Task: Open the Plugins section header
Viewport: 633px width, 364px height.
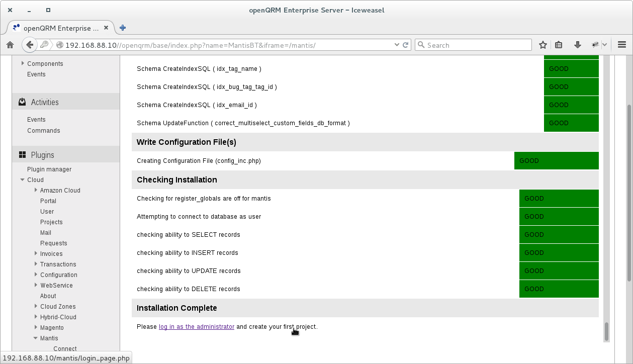Action: (66, 155)
